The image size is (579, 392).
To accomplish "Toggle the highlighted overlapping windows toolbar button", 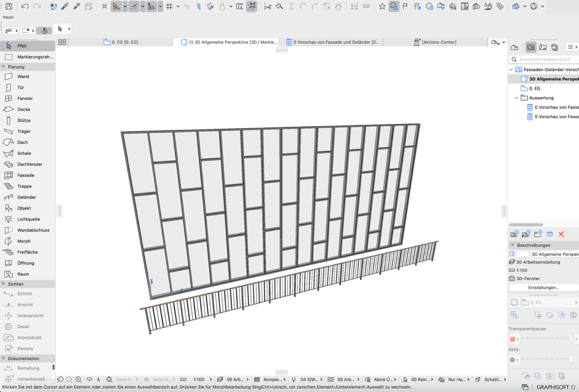I will click(394, 7).
